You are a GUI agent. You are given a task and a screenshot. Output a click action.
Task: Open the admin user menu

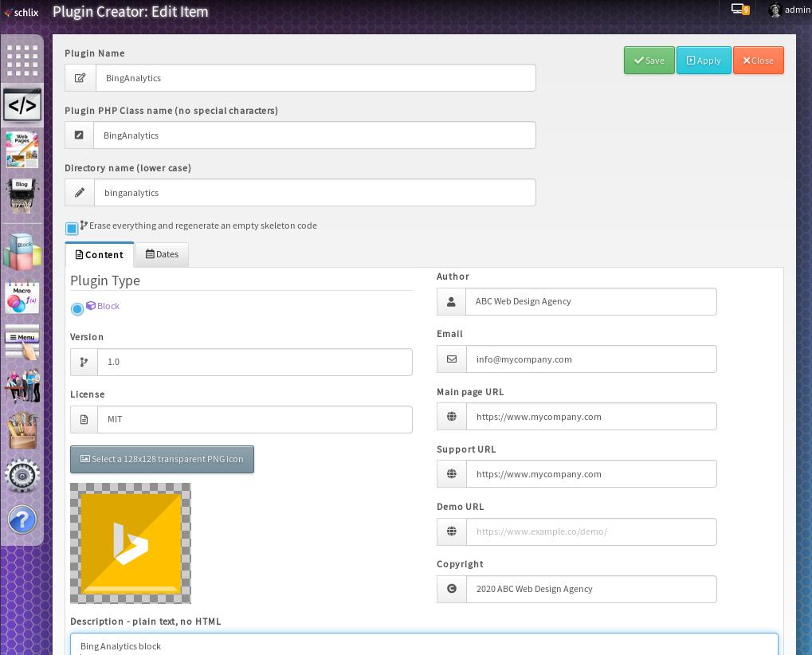coord(789,10)
